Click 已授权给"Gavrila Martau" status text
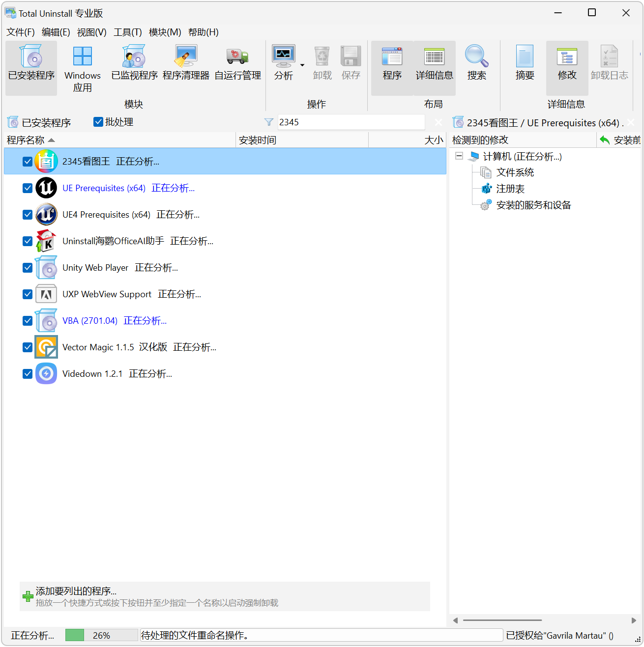The width and height of the screenshot is (644, 647). (x=559, y=635)
